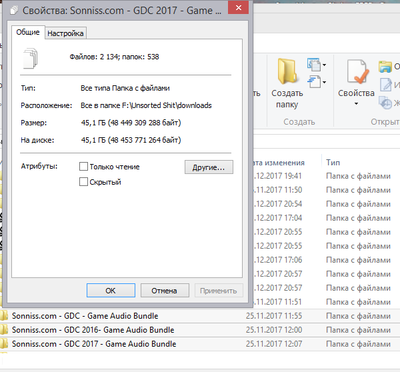Click the Файлов: 2 134; папок: 538 text
Image resolution: width=400 pixels, height=372 pixels.
tap(114, 57)
